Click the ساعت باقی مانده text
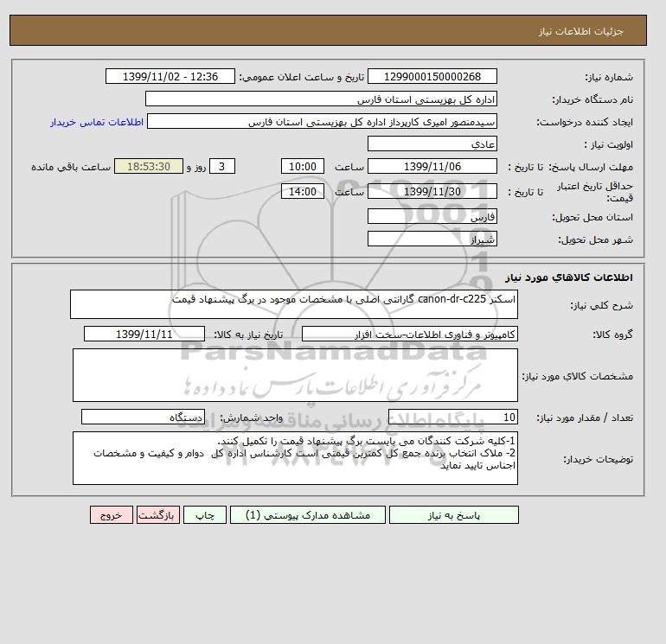Viewport: 666px width, 644px height. point(71,167)
